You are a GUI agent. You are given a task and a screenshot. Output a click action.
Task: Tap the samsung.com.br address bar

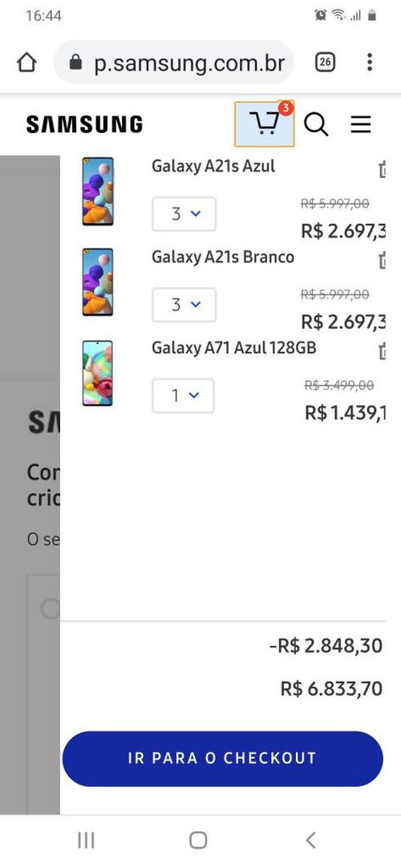tap(174, 63)
